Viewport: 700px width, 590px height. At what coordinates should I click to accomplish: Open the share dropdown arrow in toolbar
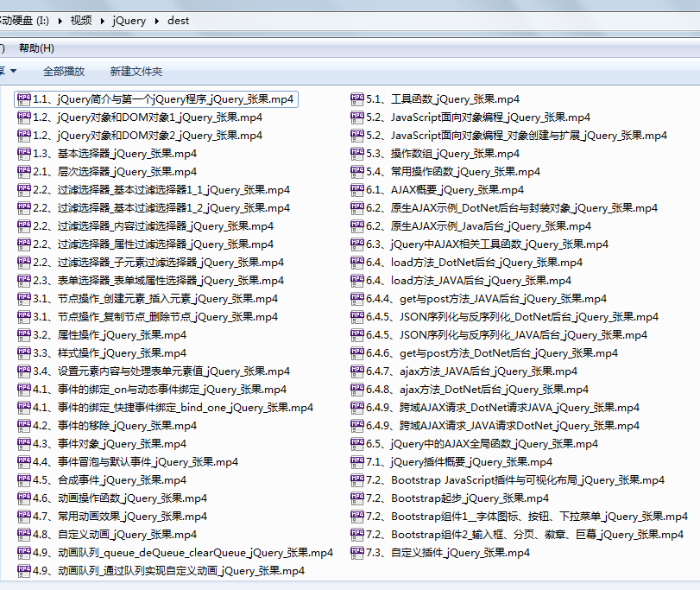[x=14, y=71]
